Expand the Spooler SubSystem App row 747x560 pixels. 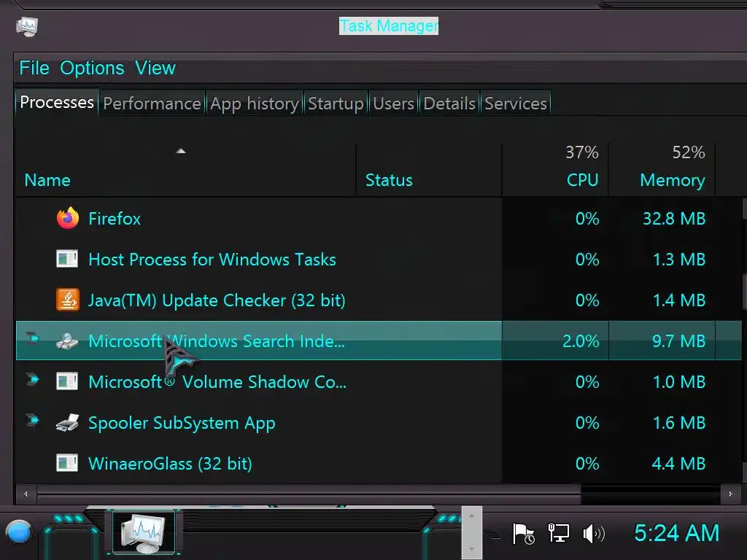pyautogui.click(x=32, y=420)
